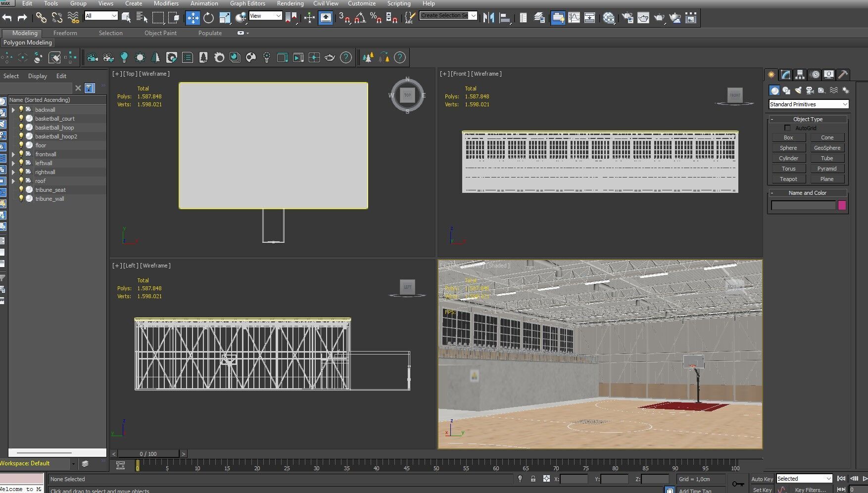Open the Modify command panel tab
This screenshot has height=493, width=868.
786,75
